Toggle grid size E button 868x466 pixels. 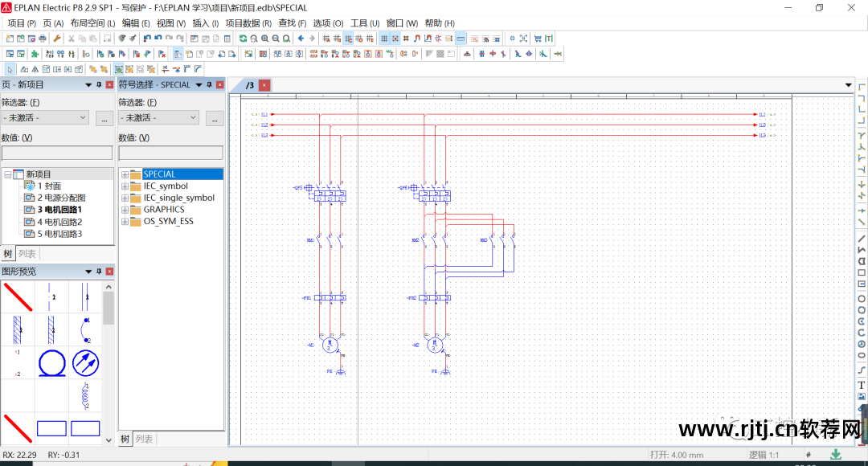(x=370, y=39)
